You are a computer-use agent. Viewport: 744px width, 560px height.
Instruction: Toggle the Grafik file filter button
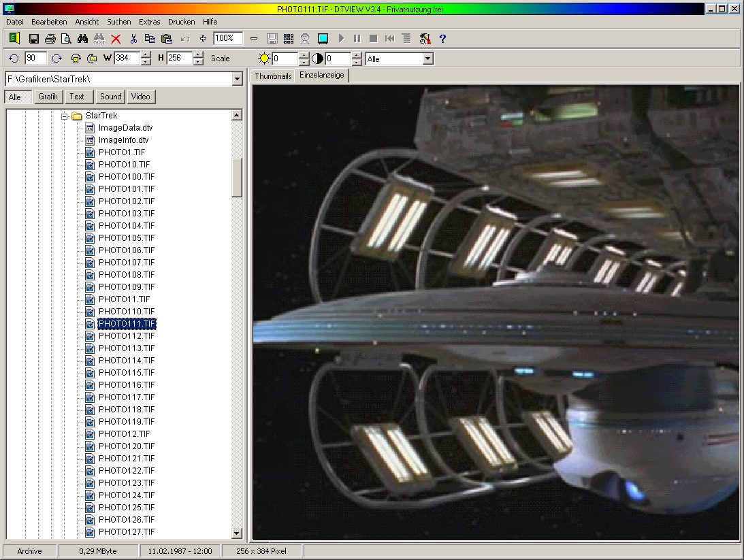pos(48,97)
